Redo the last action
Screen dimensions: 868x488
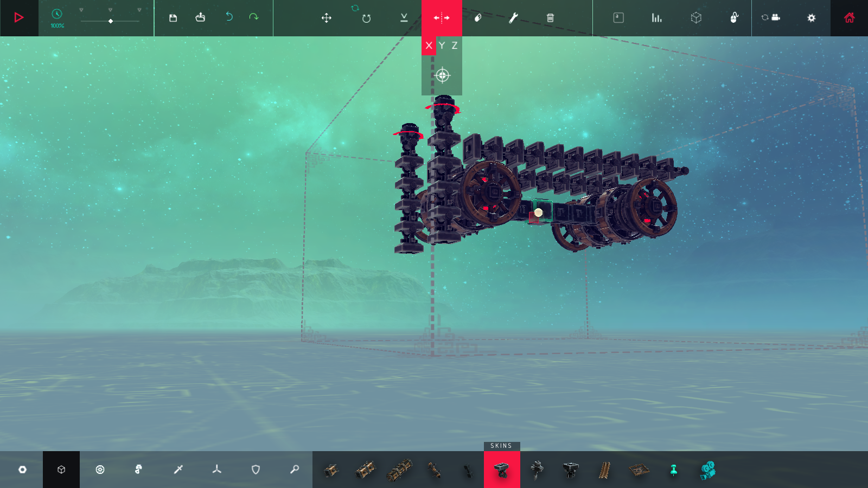(x=253, y=17)
